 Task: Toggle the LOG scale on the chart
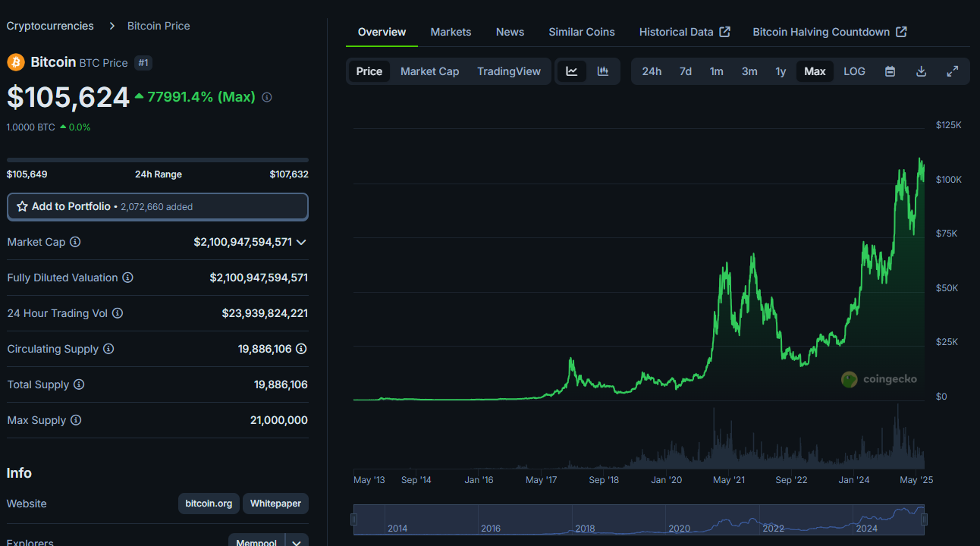tap(854, 71)
